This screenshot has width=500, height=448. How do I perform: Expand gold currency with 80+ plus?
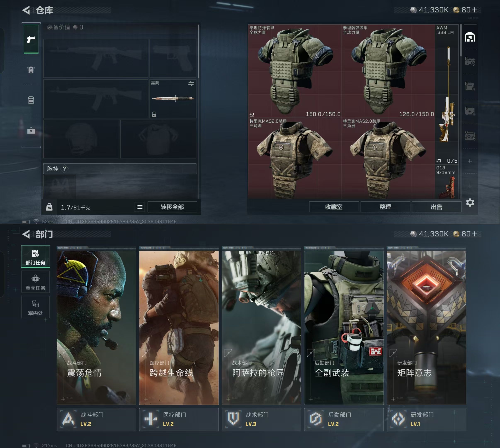click(x=475, y=10)
